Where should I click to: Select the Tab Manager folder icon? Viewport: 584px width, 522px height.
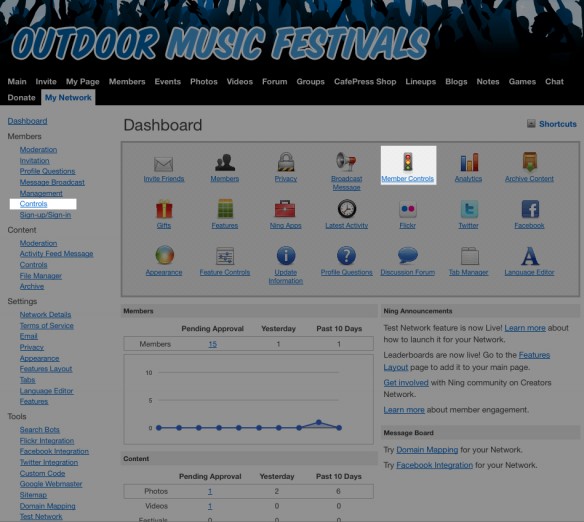coord(469,256)
